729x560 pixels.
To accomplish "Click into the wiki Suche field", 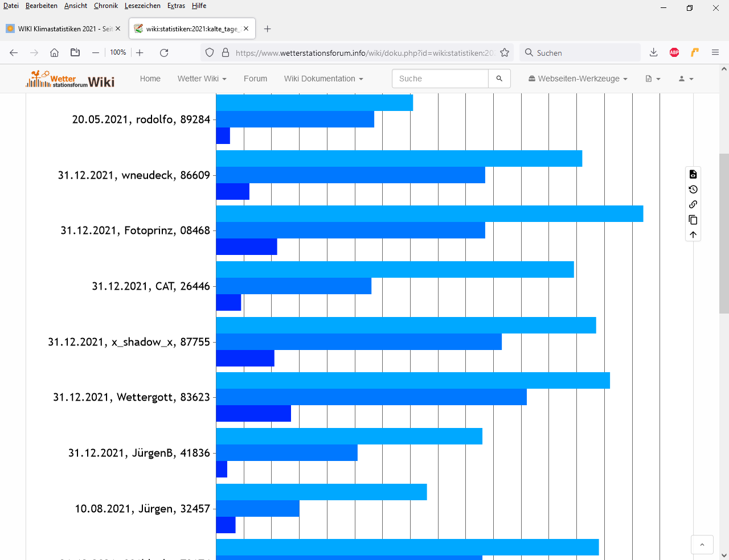I will 440,79.
